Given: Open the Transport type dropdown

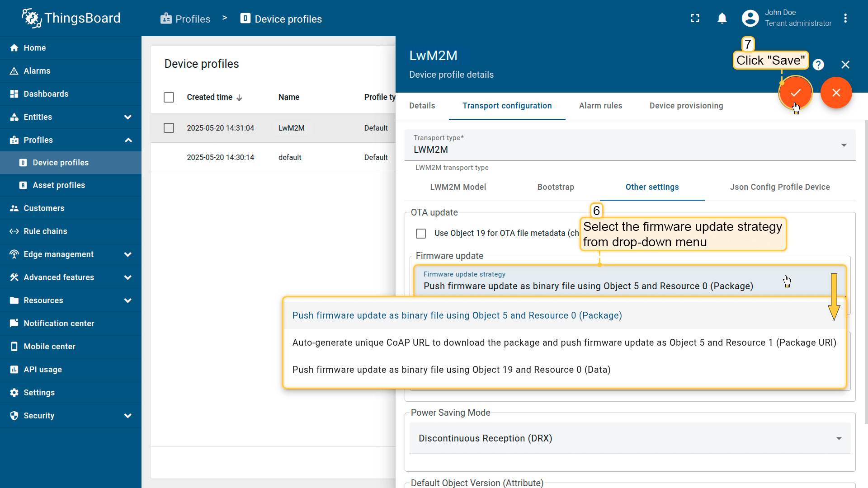Looking at the screenshot, I should [x=629, y=145].
